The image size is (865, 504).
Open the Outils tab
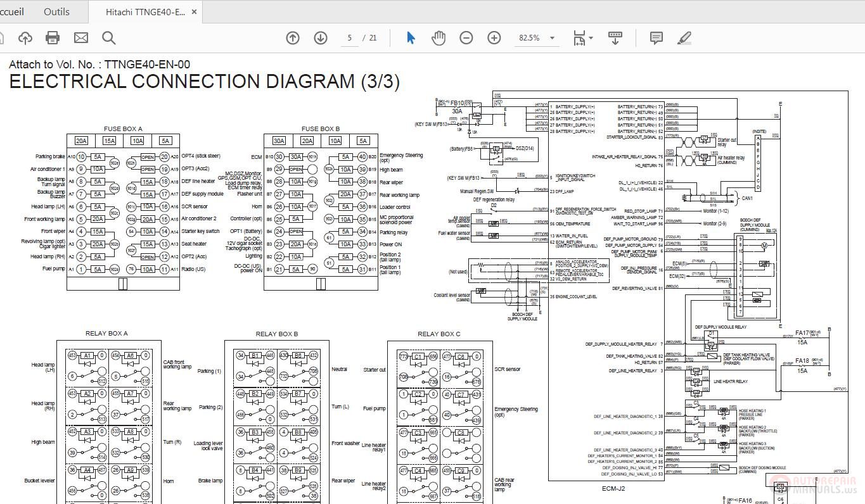coord(56,12)
